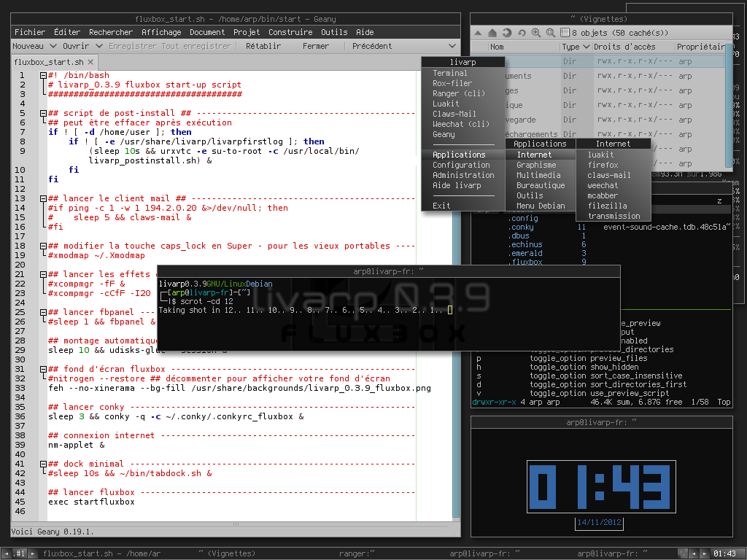Click the Précédent toolbar button
The image size is (747, 560).
372,46
